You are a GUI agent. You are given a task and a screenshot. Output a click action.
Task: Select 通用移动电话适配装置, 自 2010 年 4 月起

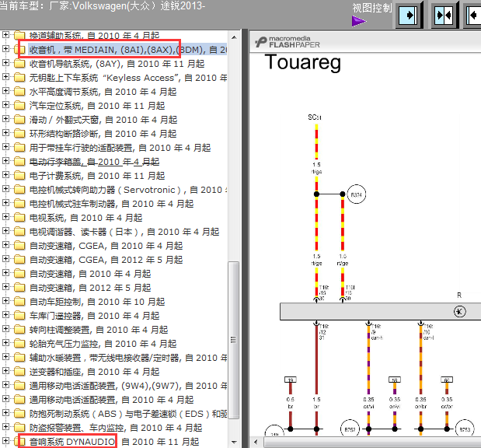click(x=111, y=400)
